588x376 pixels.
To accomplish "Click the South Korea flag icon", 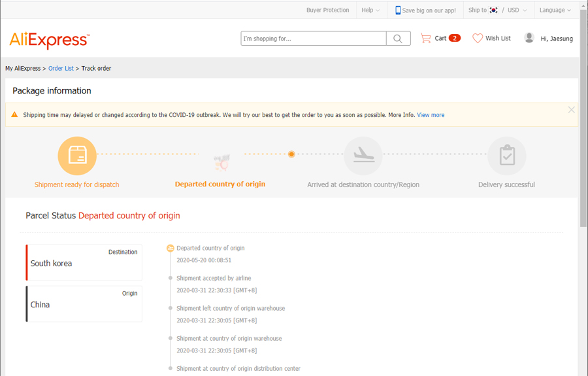I will [x=493, y=10].
